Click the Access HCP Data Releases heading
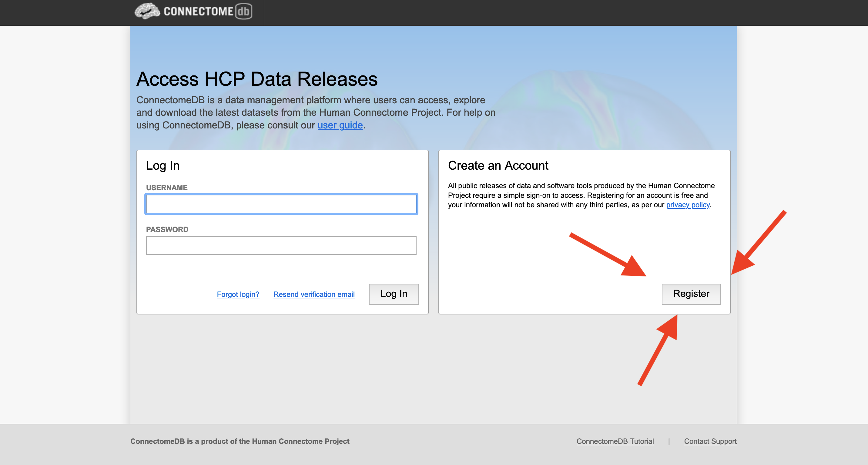 [257, 79]
